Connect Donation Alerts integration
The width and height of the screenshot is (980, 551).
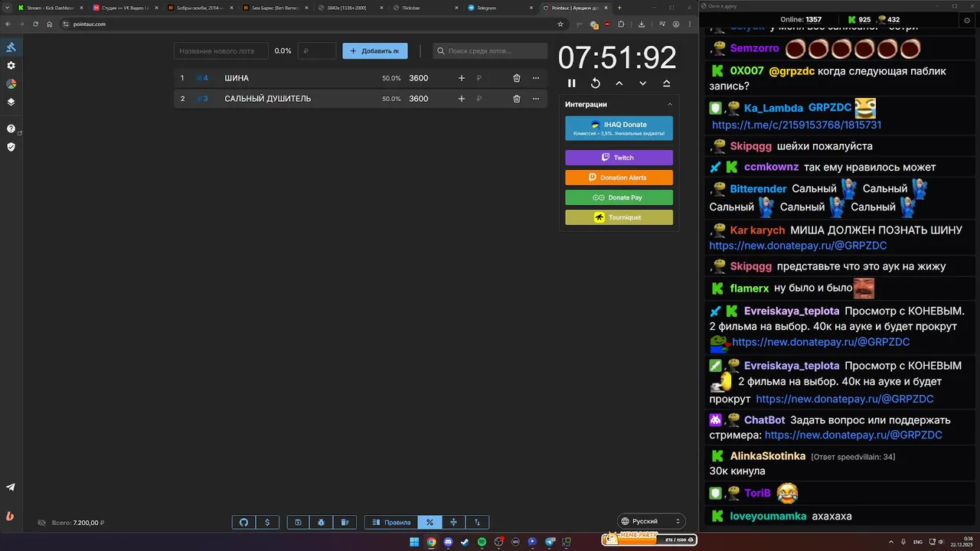[619, 178]
